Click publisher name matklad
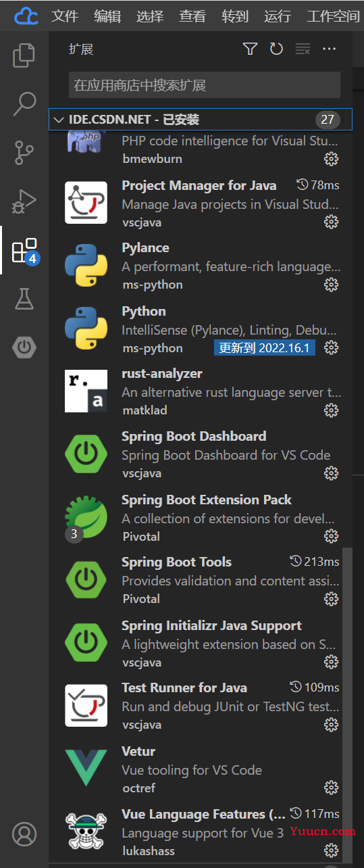Image resolution: width=364 pixels, height=868 pixels. [145, 410]
